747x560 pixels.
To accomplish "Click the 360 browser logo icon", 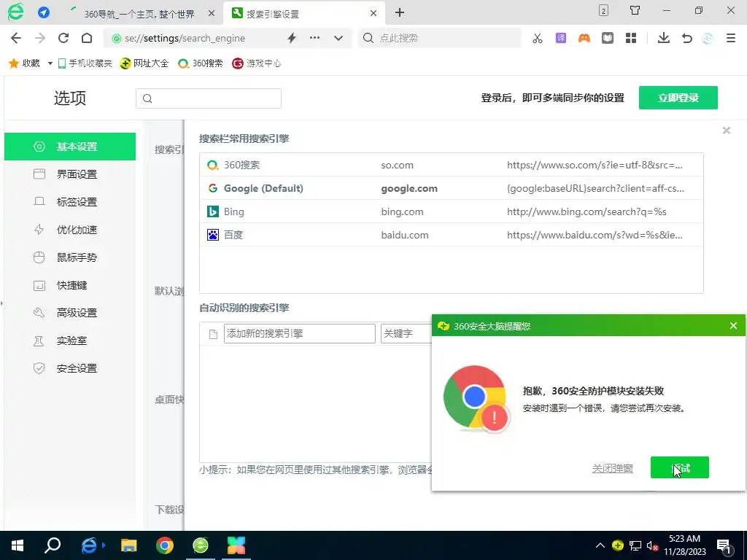I will (15, 12).
